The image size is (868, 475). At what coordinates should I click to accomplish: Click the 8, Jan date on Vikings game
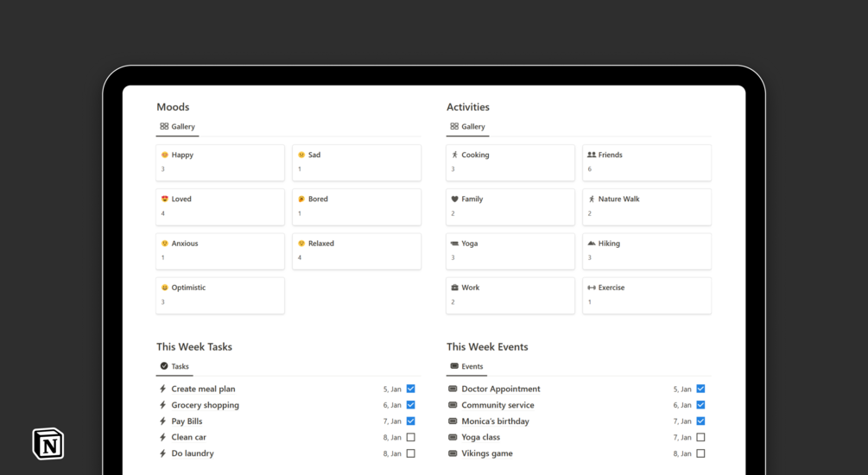tap(682, 453)
